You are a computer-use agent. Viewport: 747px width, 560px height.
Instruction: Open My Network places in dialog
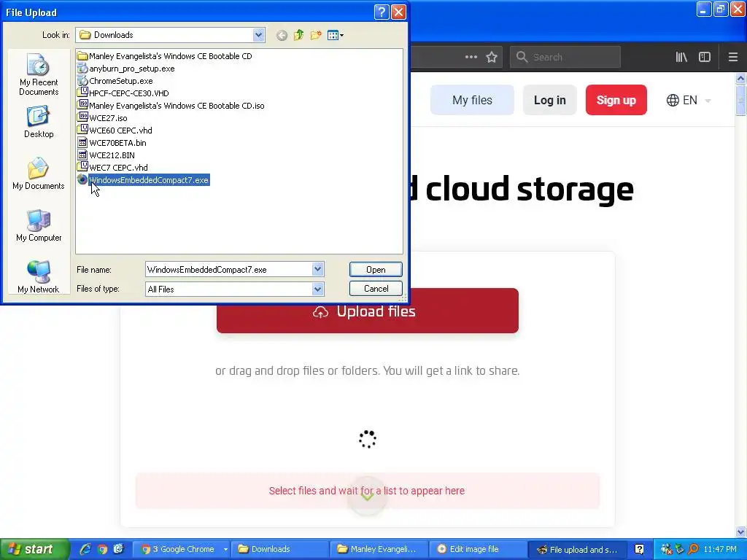[39, 277]
